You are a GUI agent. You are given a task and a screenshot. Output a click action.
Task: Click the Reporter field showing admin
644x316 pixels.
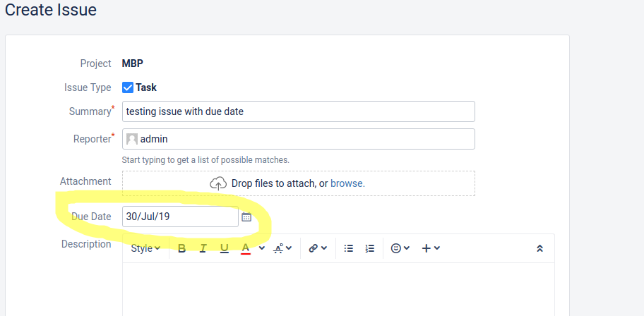(299, 139)
